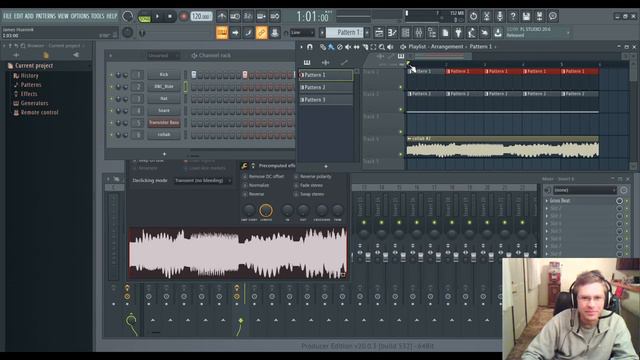Toggle the Normalize option
Viewport: 640px width, 360px height.
256,185
